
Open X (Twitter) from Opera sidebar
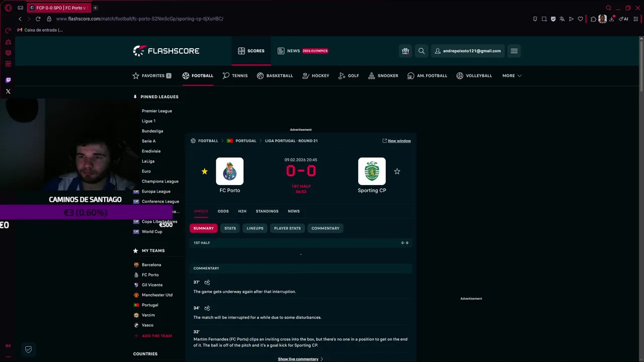tap(8, 91)
